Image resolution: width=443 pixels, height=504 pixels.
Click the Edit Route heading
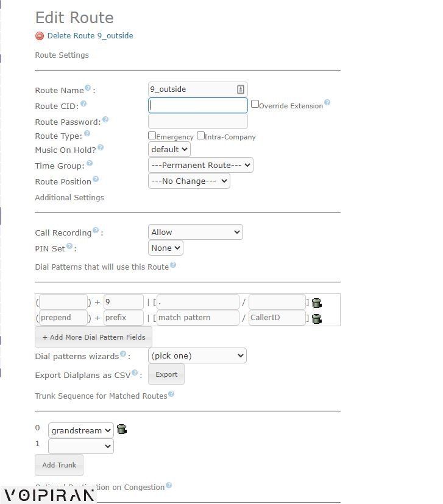click(74, 18)
